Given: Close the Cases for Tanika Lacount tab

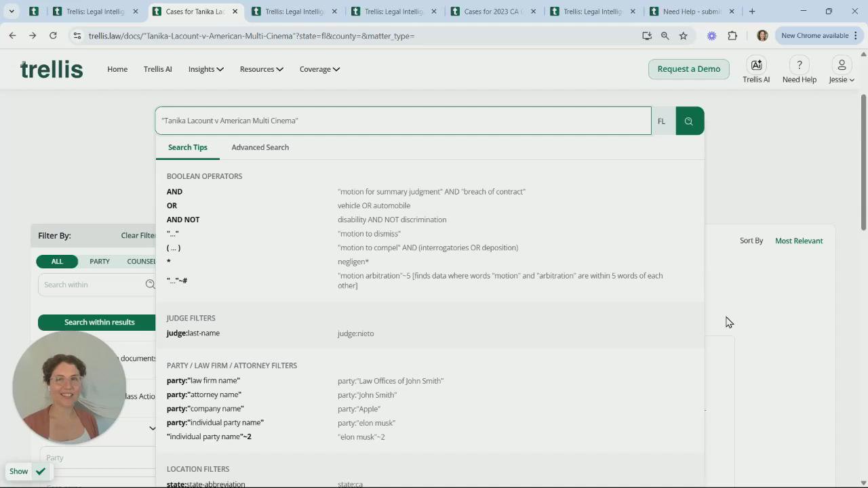Looking at the screenshot, I should pos(235,12).
